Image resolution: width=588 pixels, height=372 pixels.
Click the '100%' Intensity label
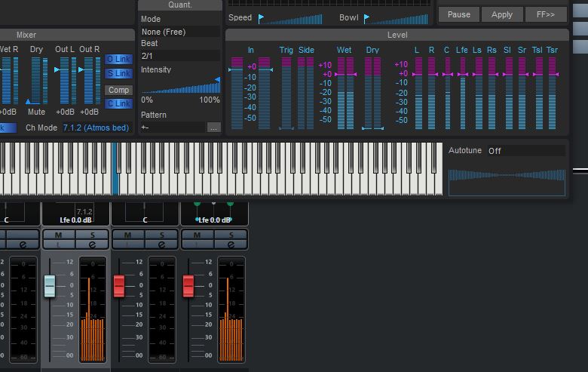click(210, 100)
